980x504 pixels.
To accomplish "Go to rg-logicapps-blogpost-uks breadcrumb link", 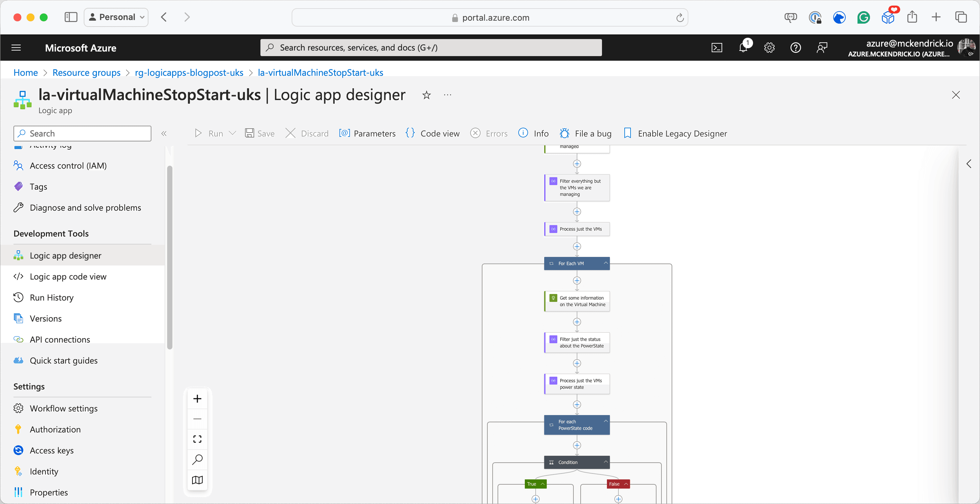I will coord(189,73).
